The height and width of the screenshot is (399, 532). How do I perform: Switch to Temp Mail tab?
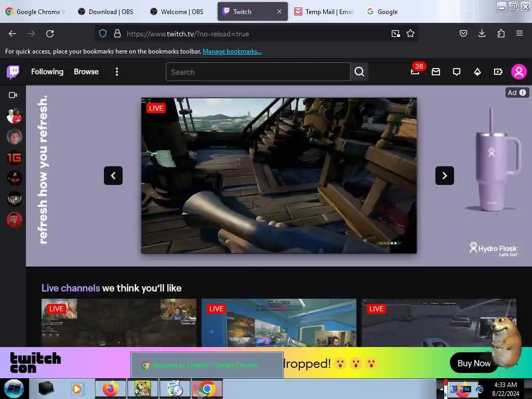[324, 12]
